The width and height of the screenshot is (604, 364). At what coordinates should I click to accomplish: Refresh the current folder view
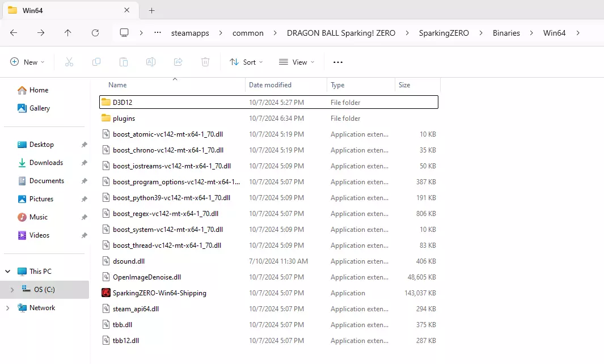95,33
